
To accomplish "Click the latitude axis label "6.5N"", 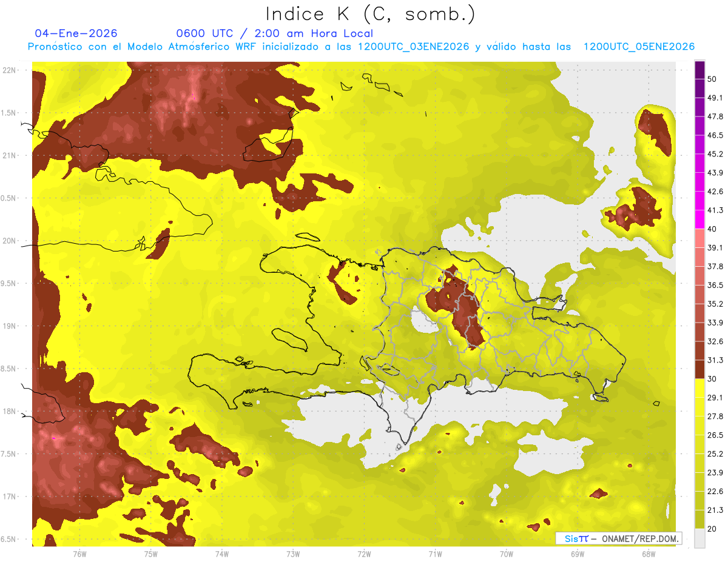I will (8, 540).
